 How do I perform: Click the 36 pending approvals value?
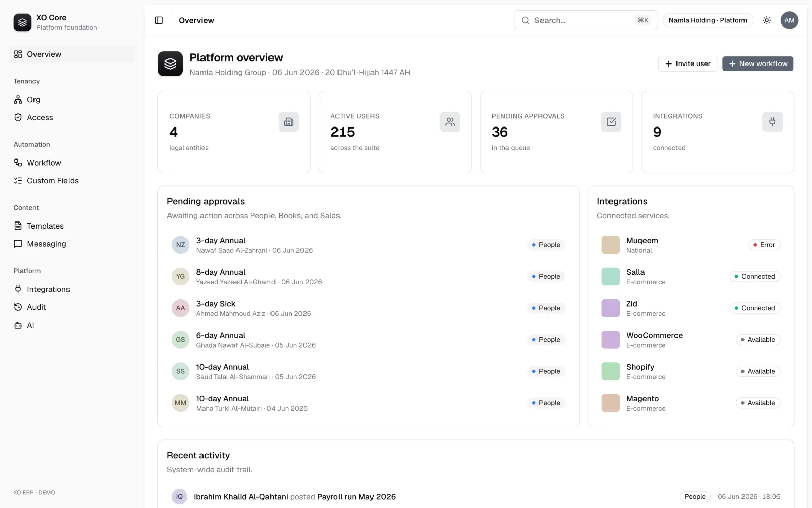500,132
